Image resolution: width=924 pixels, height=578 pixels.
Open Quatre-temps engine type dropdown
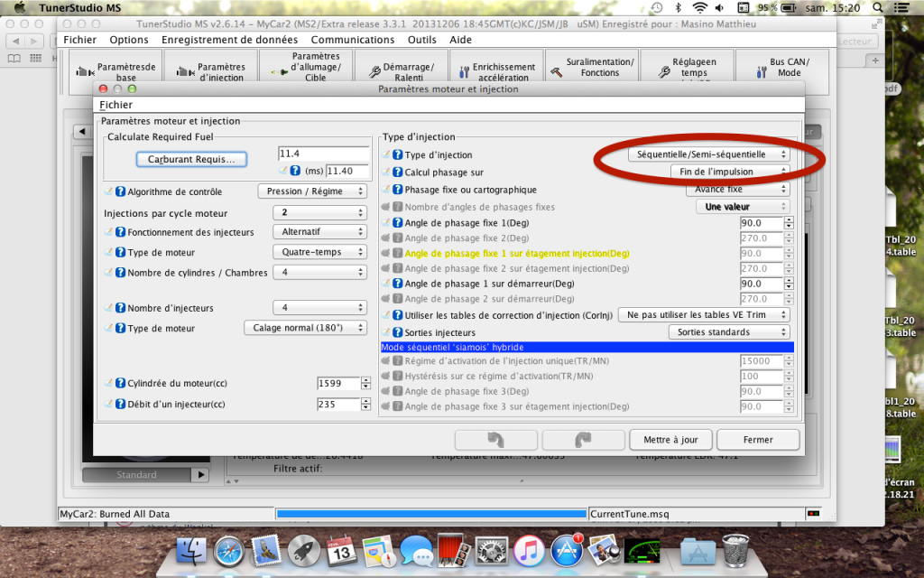[320, 252]
